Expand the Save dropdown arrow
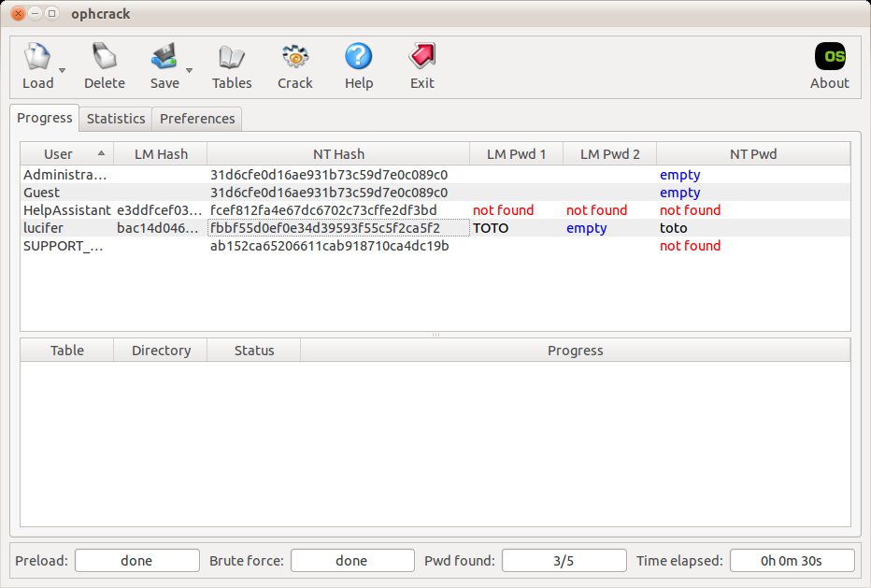This screenshot has width=871, height=588. 189,70
